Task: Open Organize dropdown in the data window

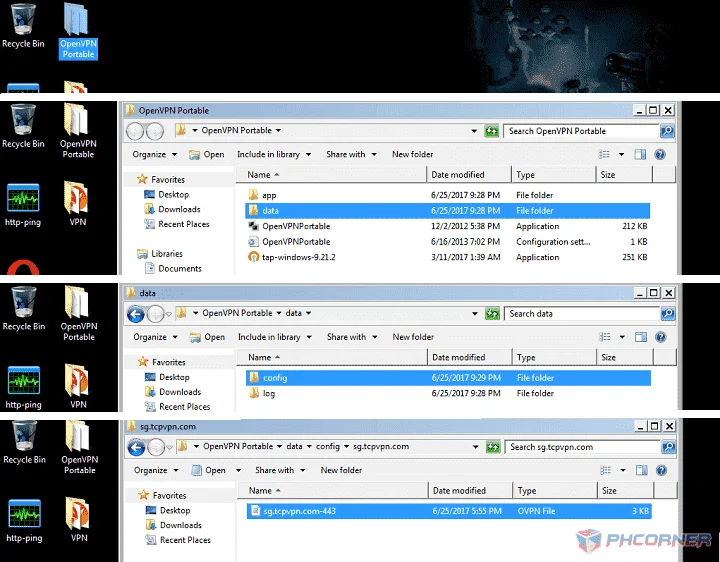Action: point(156,337)
